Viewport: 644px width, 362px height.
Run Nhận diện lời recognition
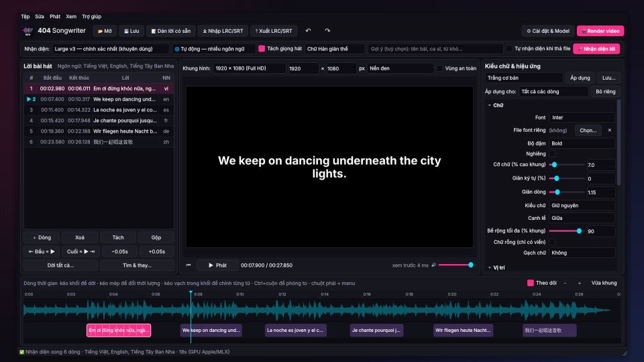(x=596, y=49)
